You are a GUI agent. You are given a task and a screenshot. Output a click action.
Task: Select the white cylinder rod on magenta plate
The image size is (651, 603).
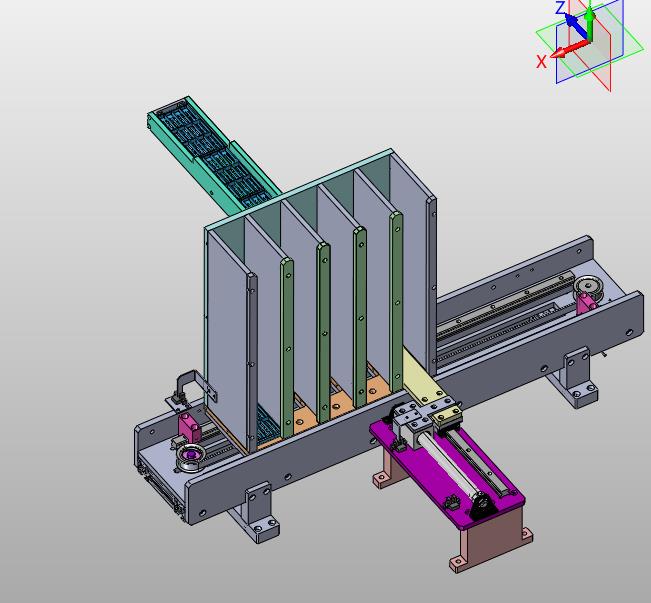click(x=450, y=464)
